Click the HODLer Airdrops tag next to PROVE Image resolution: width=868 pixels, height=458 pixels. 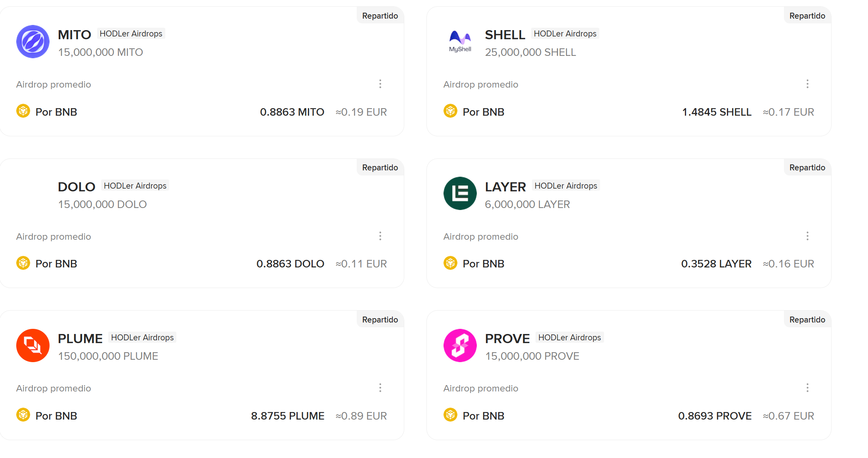(x=570, y=338)
